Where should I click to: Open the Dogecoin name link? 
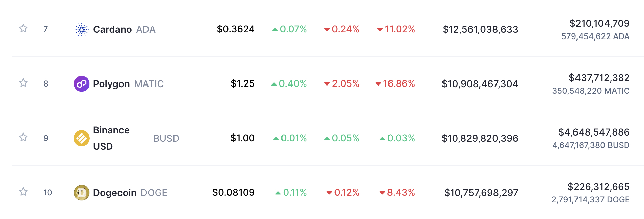pyautogui.click(x=115, y=193)
